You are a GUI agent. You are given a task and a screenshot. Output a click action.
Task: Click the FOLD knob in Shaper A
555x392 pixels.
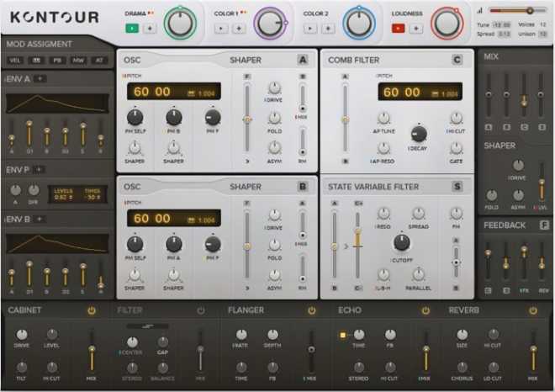(274, 118)
